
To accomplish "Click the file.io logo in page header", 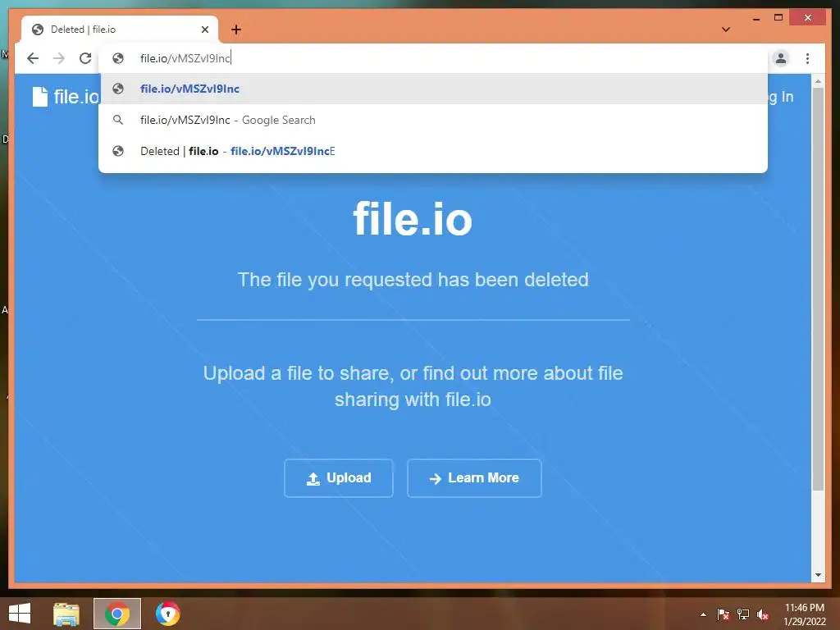I will pyautogui.click(x=66, y=97).
